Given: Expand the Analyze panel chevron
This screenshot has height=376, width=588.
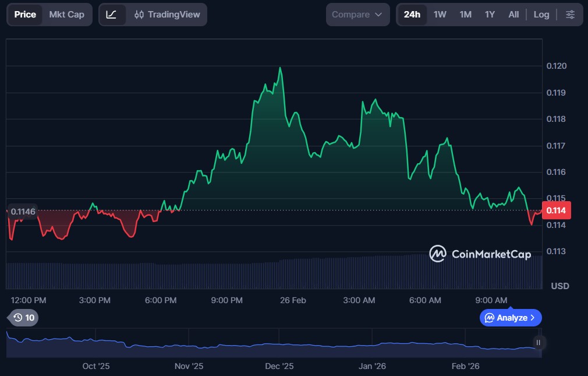Looking at the screenshot, I should coord(533,318).
